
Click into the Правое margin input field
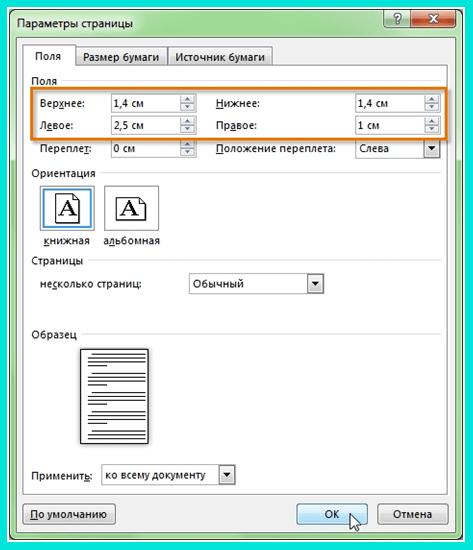pos(389,125)
